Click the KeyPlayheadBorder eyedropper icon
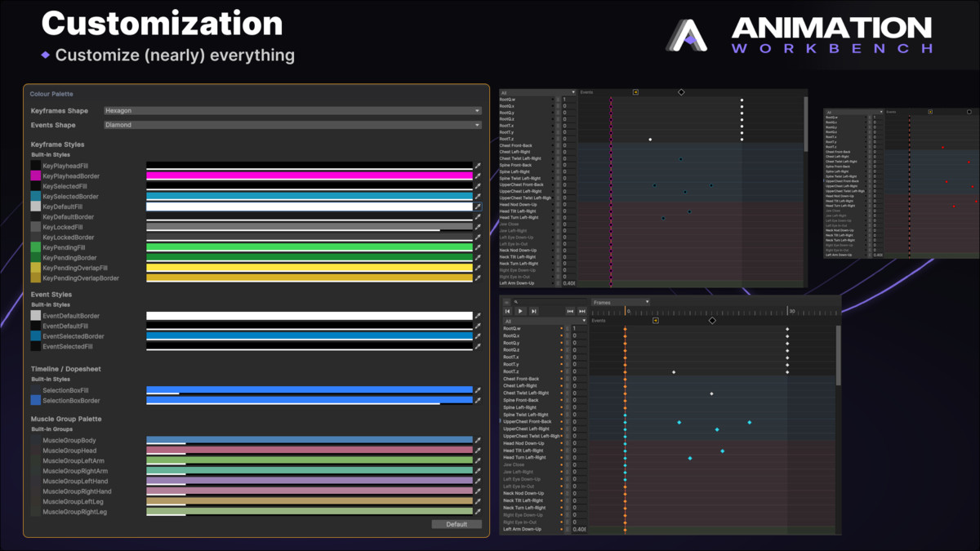 479,176
